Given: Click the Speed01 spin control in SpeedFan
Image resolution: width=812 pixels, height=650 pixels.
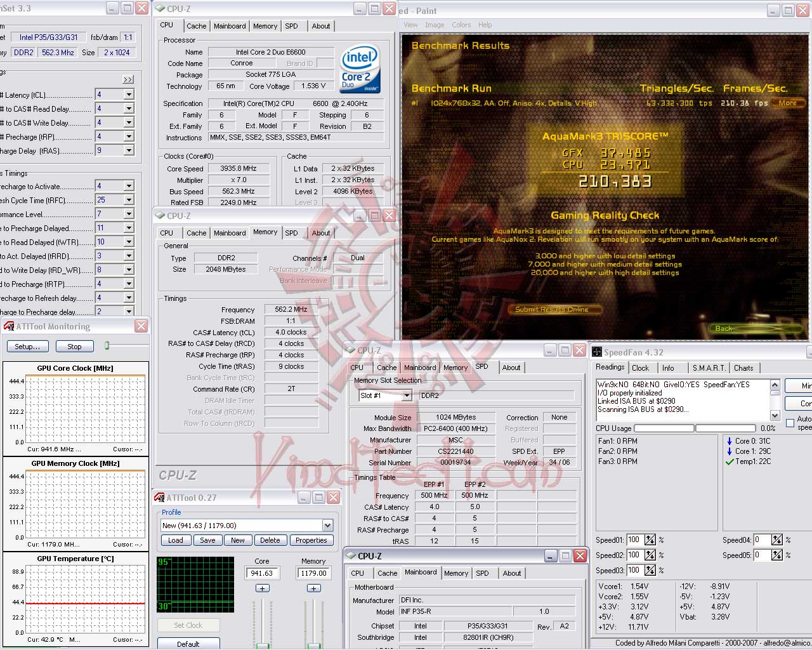Looking at the screenshot, I should 650,540.
